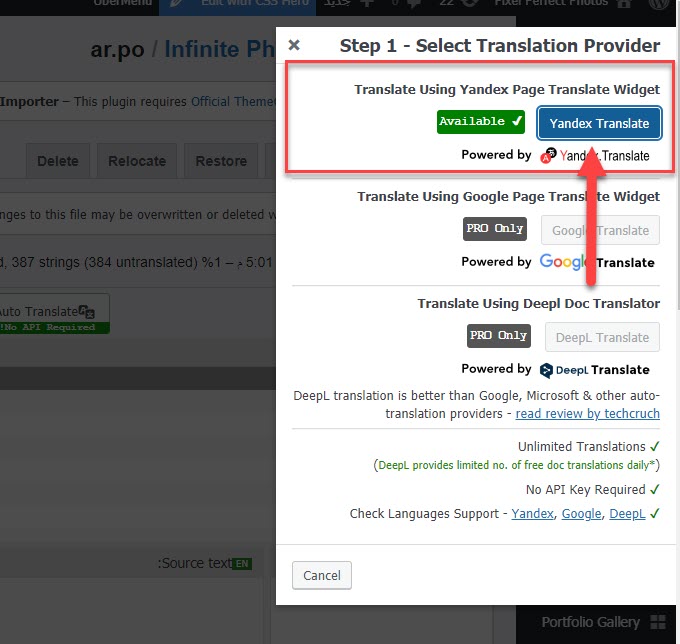Open the DeepL languages support link
This screenshot has width=680, height=644.
coord(627,514)
